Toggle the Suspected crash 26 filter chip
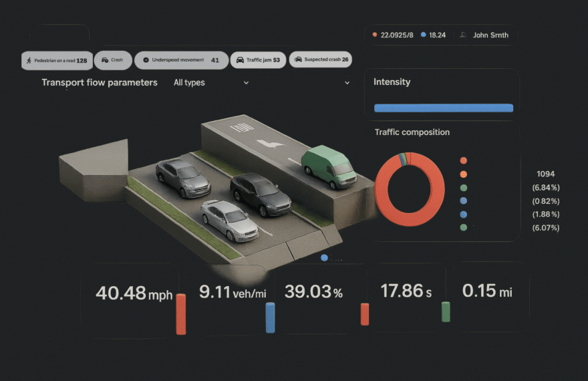The image size is (588, 381). pos(321,59)
